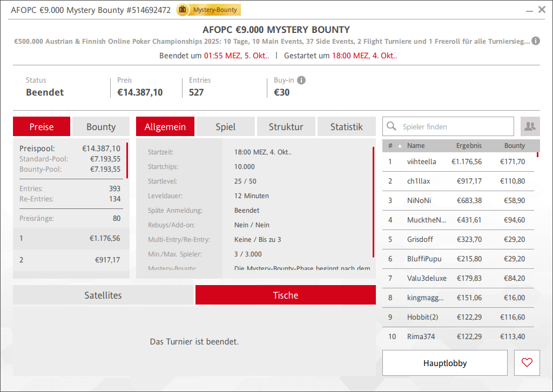Click the friends filter icon

(x=530, y=126)
